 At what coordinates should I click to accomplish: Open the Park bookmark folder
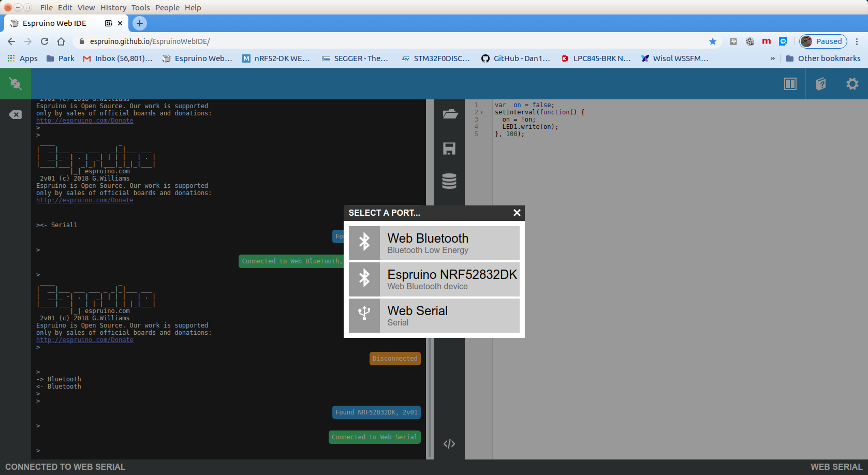pyautogui.click(x=61, y=58)
